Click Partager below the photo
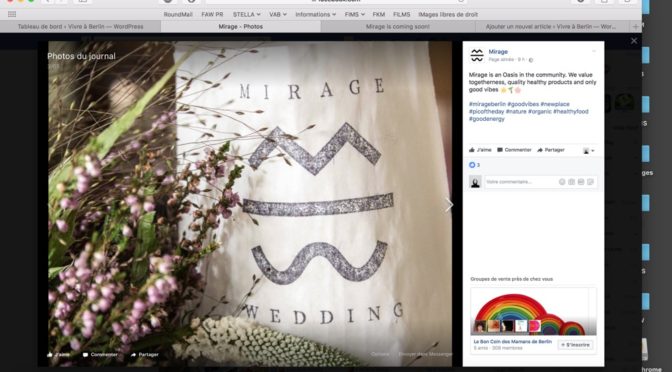 pos(145,355)
